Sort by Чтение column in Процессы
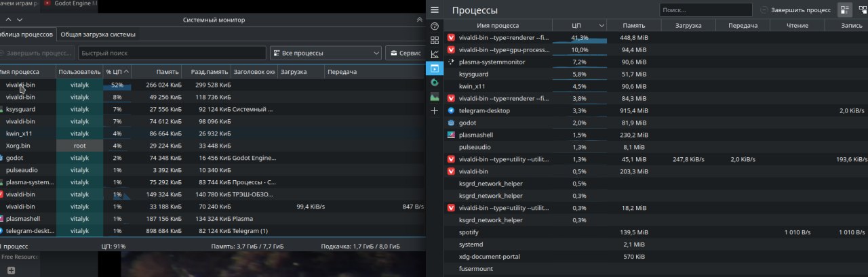The height and width of the screenshot is (277, 868). tap(797, 25)
